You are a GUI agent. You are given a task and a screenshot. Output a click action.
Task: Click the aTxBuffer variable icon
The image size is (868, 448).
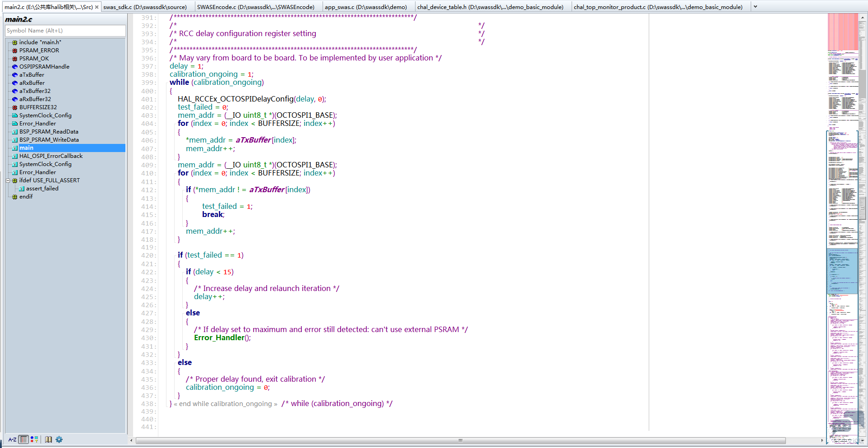click(15, 75)
